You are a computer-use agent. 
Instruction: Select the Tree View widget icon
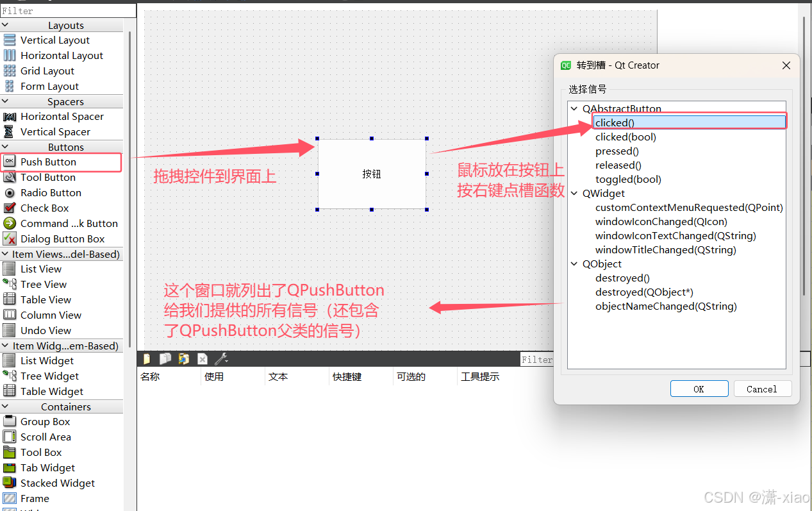10,284
